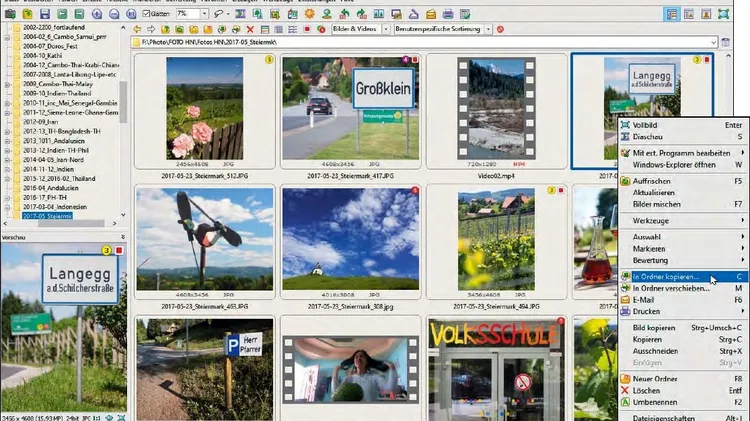Open the Bilder & Videos filter dropdown

coord(386,29)
